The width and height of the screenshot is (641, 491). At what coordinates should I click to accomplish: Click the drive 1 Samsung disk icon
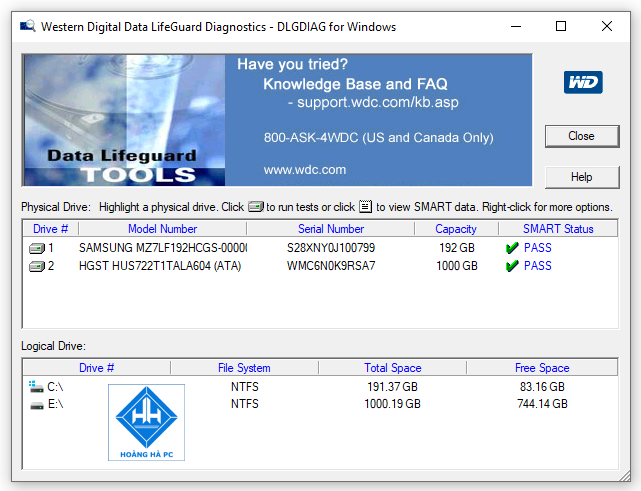pyautogui.click(x=37, y=248)
